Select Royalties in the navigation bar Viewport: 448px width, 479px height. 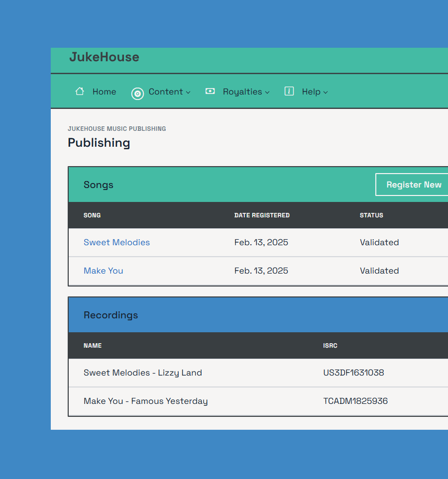[x=243, y=92]
